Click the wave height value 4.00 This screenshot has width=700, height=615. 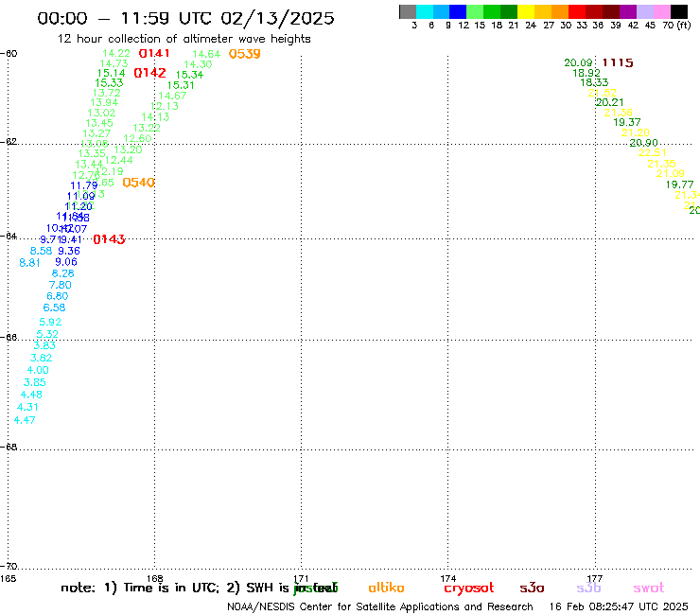[38, 370]
